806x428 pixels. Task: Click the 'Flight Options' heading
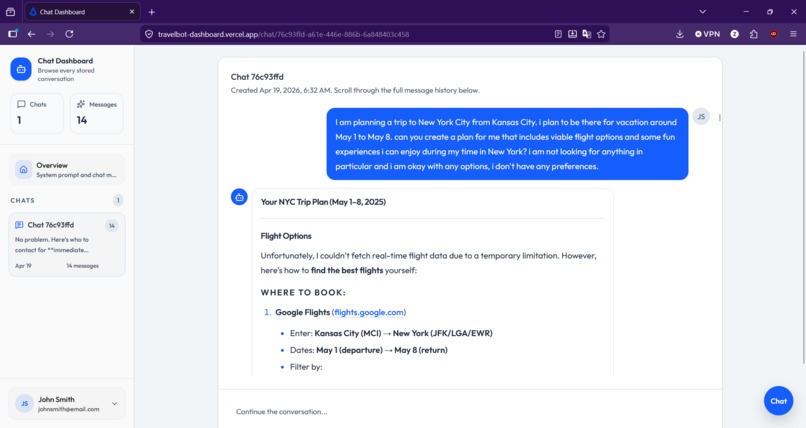(286, 236)
